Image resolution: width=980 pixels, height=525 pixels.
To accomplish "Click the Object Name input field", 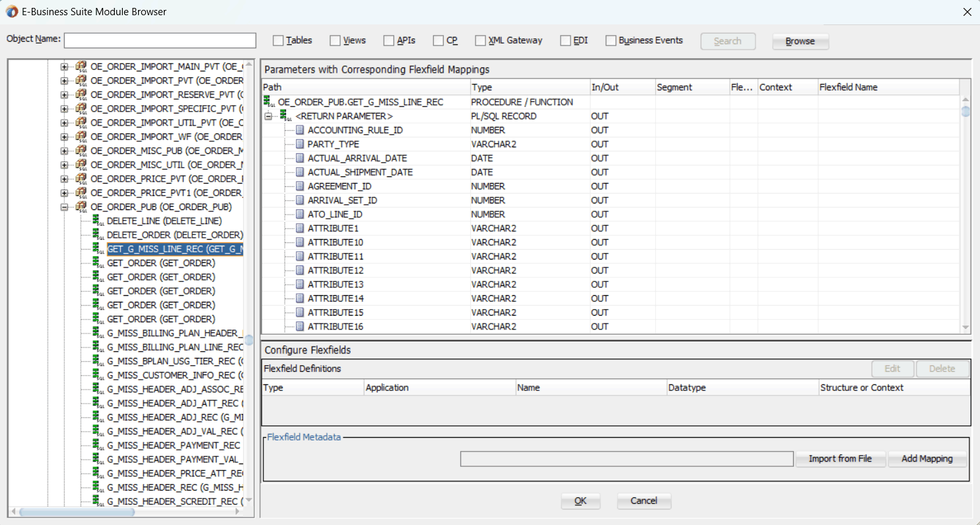I will (160, 41).
